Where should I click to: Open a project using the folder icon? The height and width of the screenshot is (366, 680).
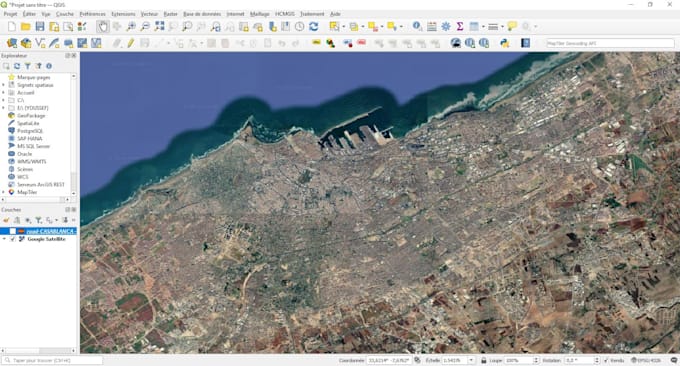[26, 27]
